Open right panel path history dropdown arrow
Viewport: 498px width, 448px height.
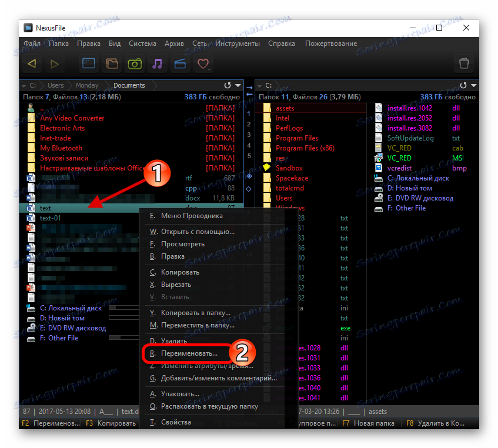pos(473,85)
